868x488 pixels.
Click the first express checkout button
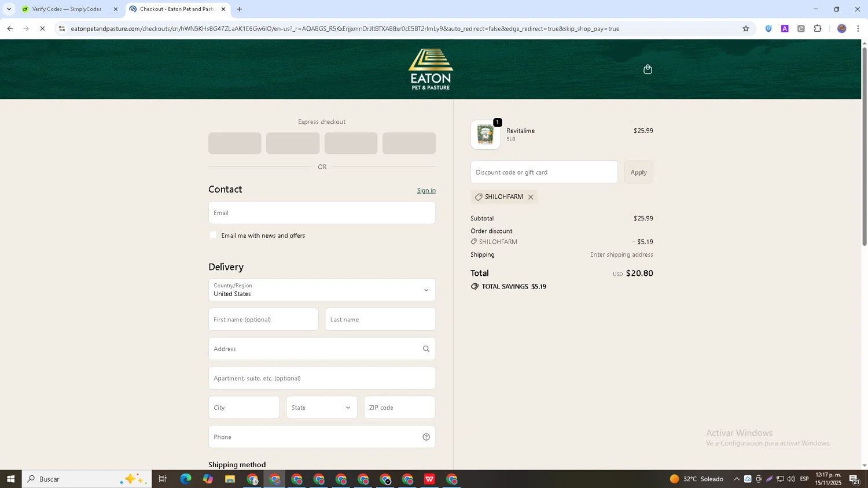click(x=235, y=143)
